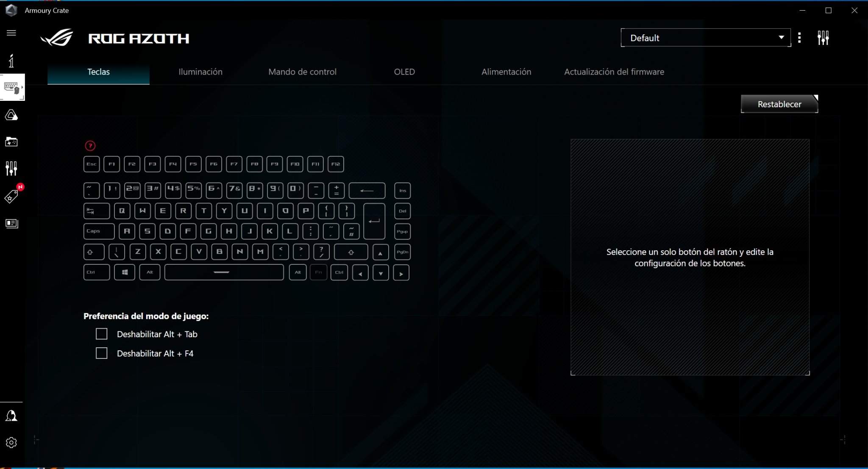The width and height of the screenshot is (868, 469).
Task: Select the F6 key
Action: (214, 164)
